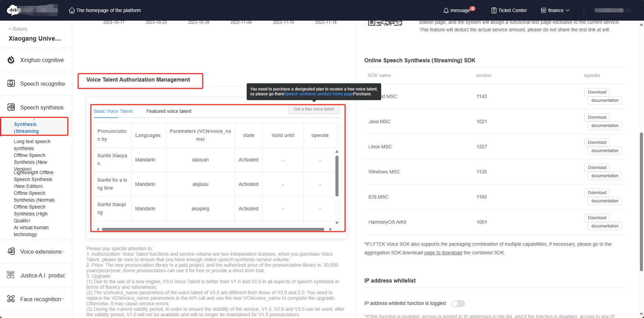Click the Speech synthesis sidebar icon
Image resolution: width=644 pixels, height=318 pixels.
pos(11,107)
